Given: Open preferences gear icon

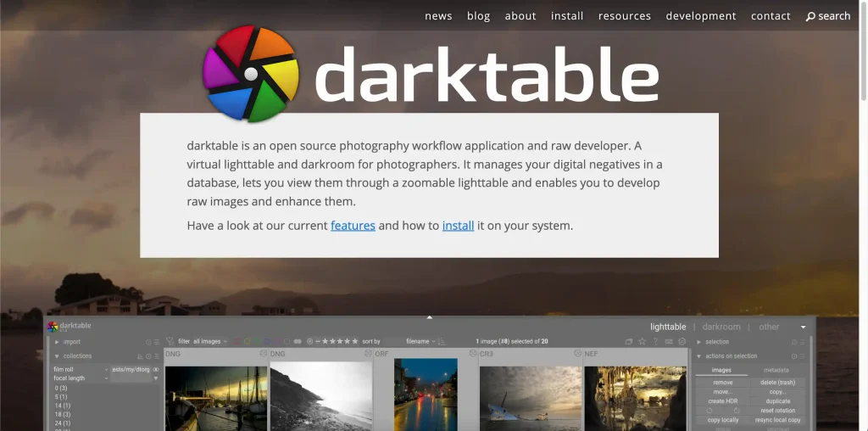Looking at the screenshot, I should (682, 341).
